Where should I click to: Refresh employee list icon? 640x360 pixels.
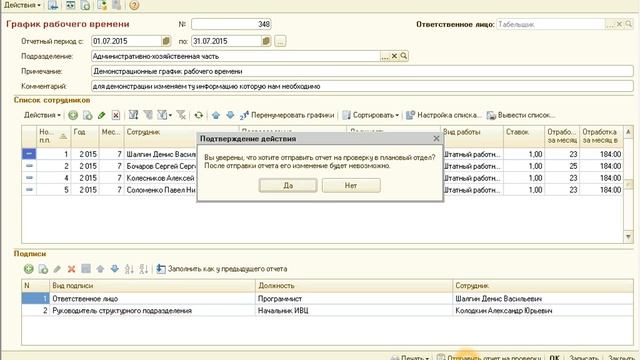(x=199, y=116)
